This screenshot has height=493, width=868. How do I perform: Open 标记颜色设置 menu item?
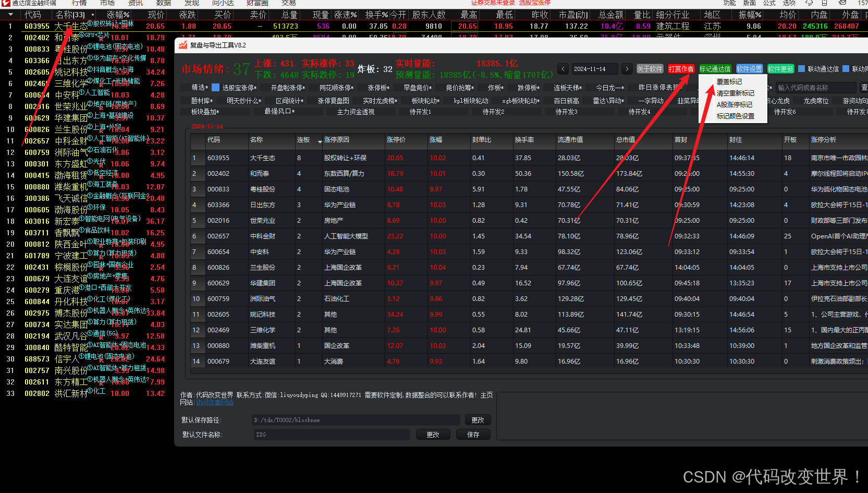[735, 116]
